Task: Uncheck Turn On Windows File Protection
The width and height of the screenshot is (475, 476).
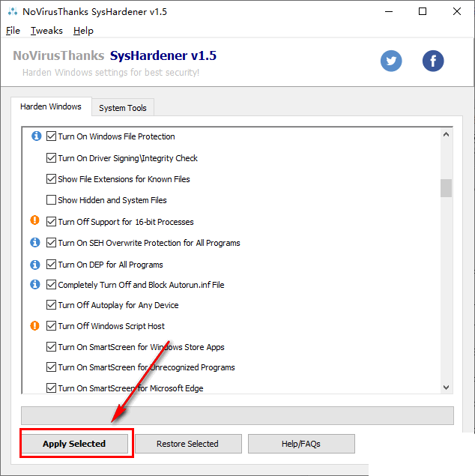Action: click(x=51, y=136)
